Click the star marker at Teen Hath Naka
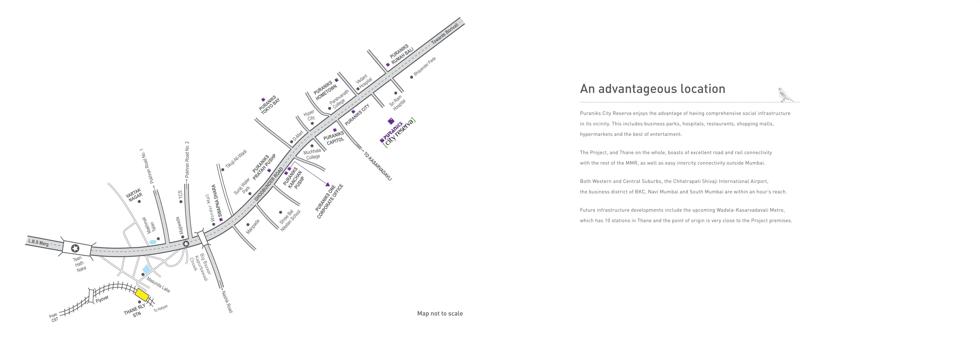The width and height of the screenshot is (980, 339). [75, 249]
